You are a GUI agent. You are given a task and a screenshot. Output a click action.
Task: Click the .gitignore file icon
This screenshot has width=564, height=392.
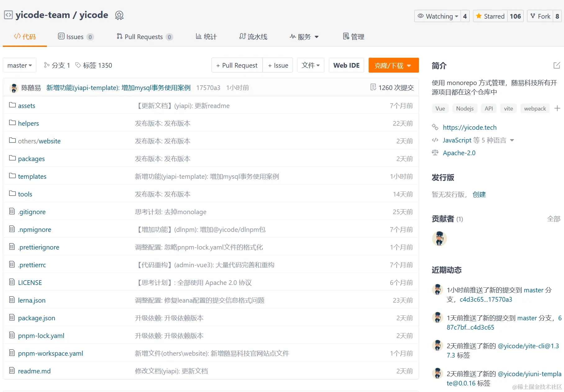coord(12,211)
